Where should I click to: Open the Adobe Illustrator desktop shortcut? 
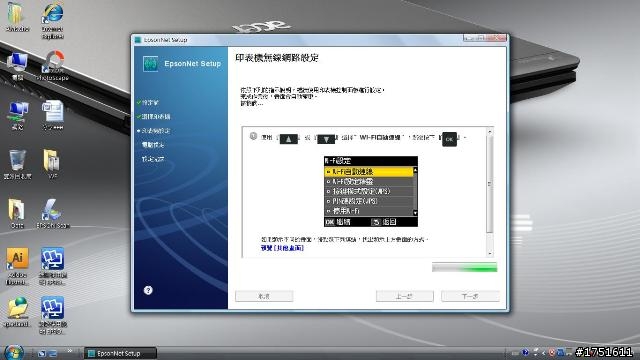(17, 266)
